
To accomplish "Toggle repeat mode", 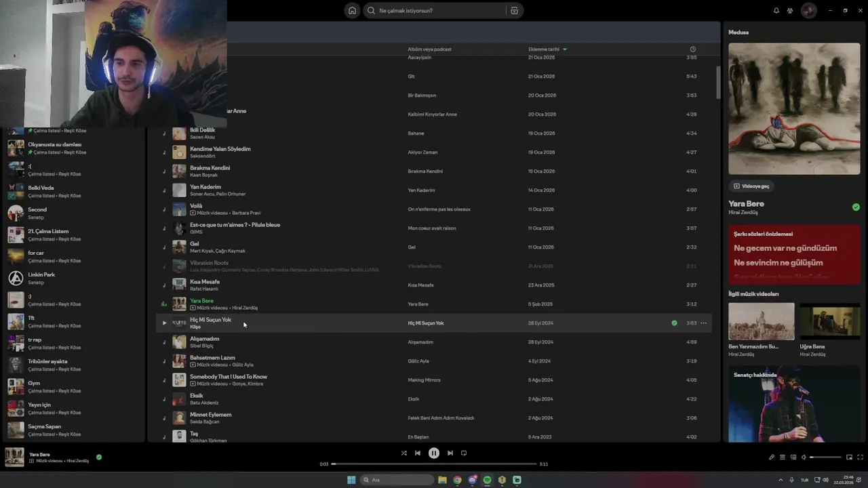I will 464,453.
